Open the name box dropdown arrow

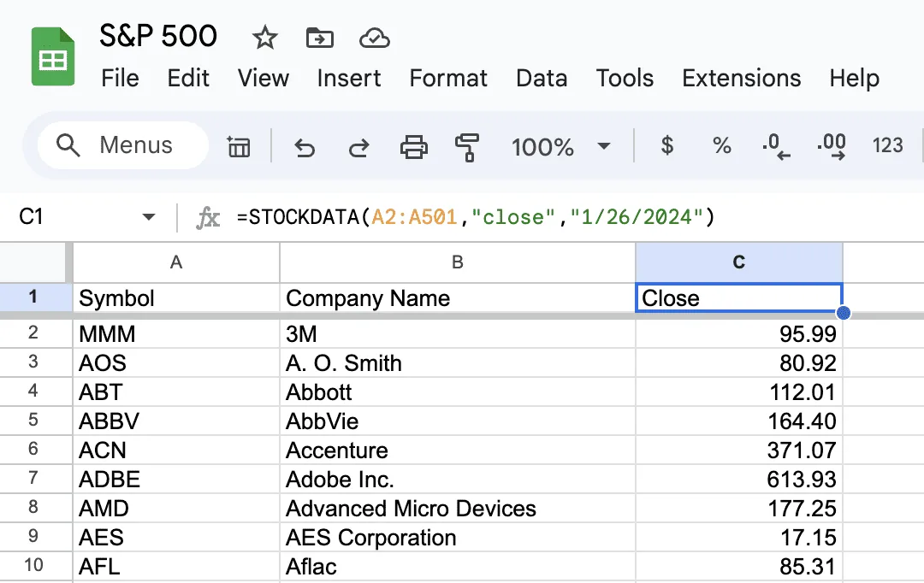point(149,217)
